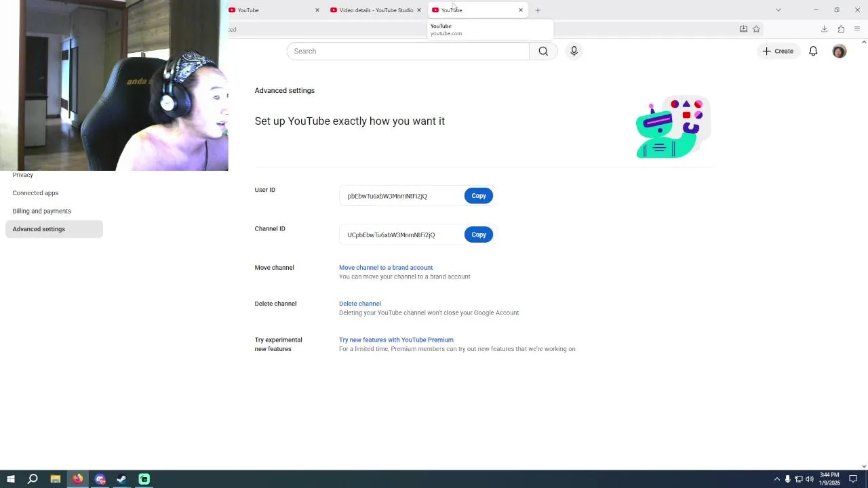Open the browser downloads panel
This screenshot has width=868, height=488.
pos(825,29)
